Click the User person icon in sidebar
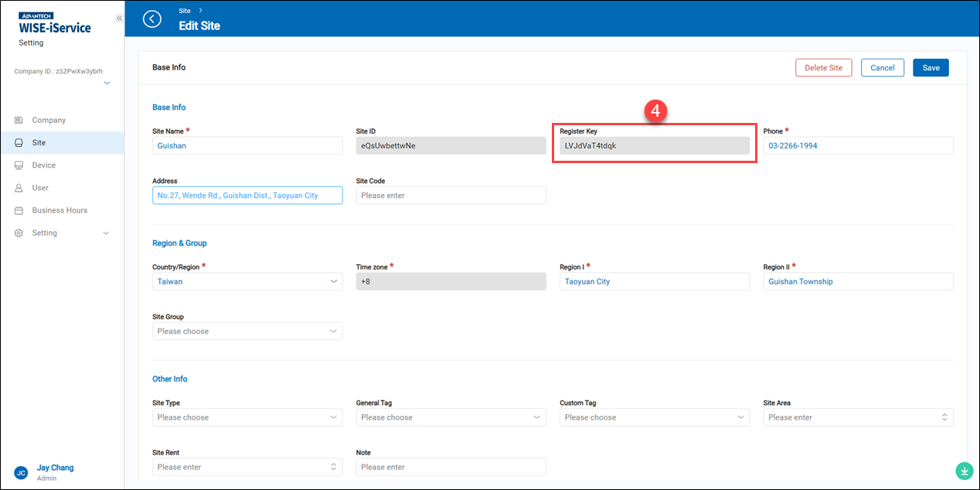 coord(19,188)
